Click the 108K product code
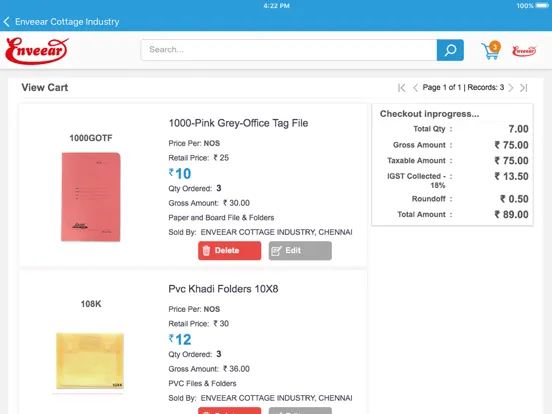This screenshot has height=414, width=552. pyautogui.click(x=91, y=304)
